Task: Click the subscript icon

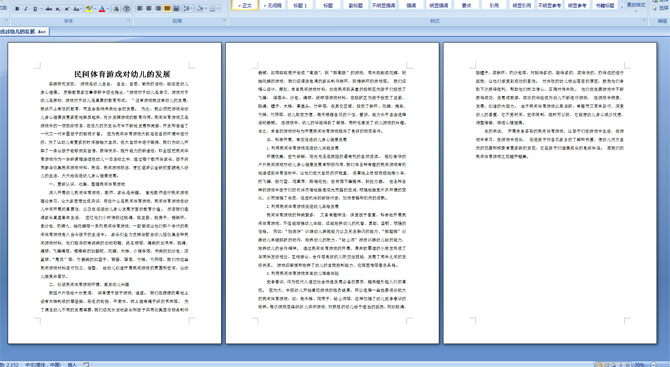Action: [58, 9]
